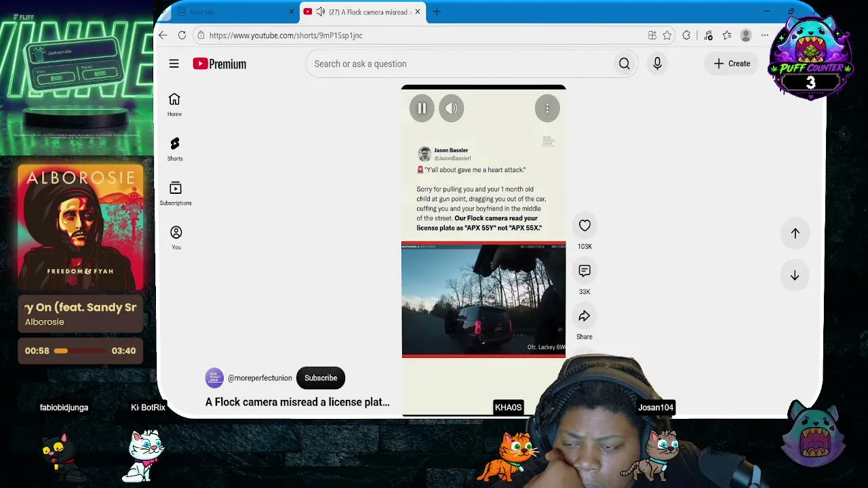View site info via the address bar lock icon
The height and width of the screenshot is (488, 868).
(x=201, y=35)
